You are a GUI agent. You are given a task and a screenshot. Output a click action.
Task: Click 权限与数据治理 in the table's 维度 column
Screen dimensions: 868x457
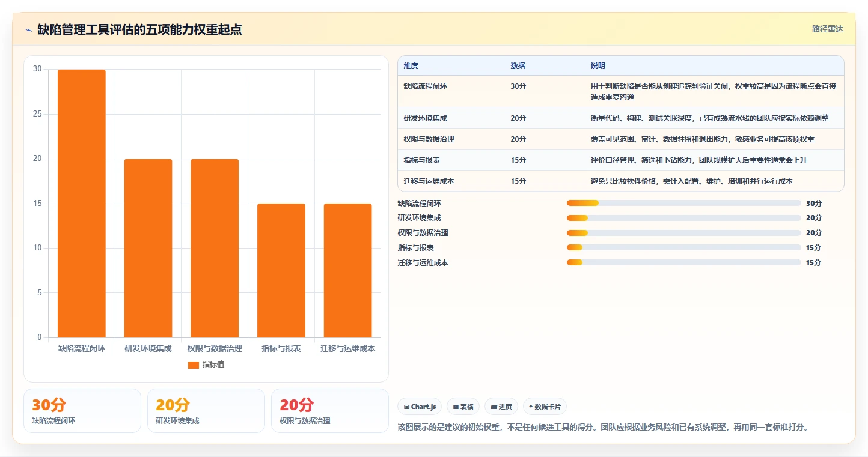(429, 139)
